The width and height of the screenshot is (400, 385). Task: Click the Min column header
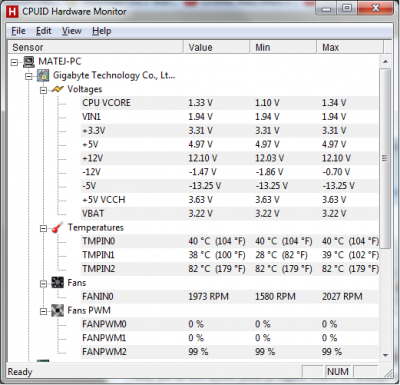click(x=283, y=47)
